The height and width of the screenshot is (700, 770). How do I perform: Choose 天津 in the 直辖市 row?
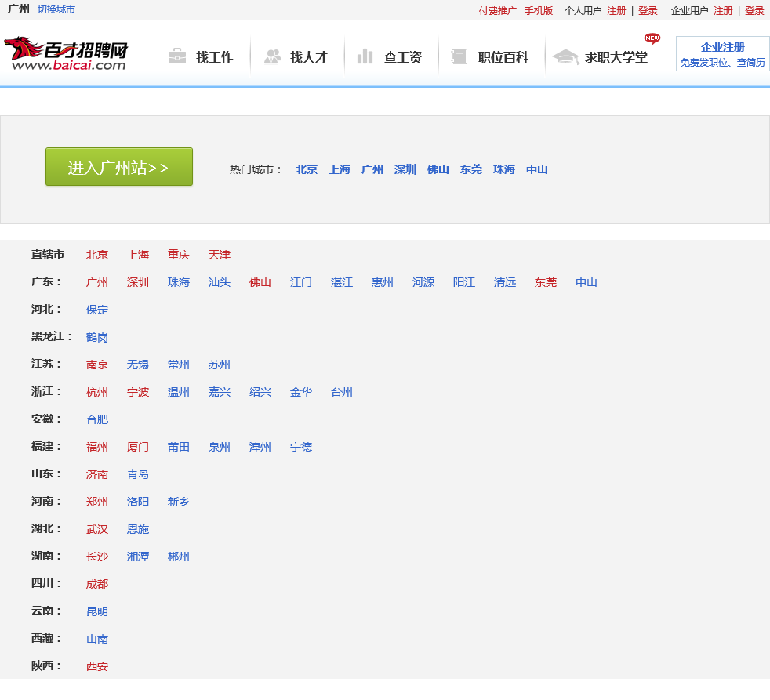click(219, 255)
